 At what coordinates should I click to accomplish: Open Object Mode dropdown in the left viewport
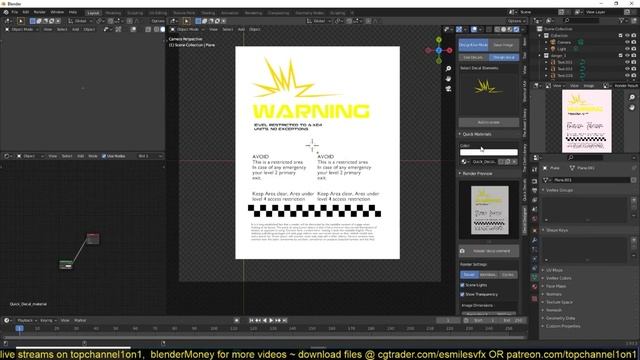coord(22,29)
